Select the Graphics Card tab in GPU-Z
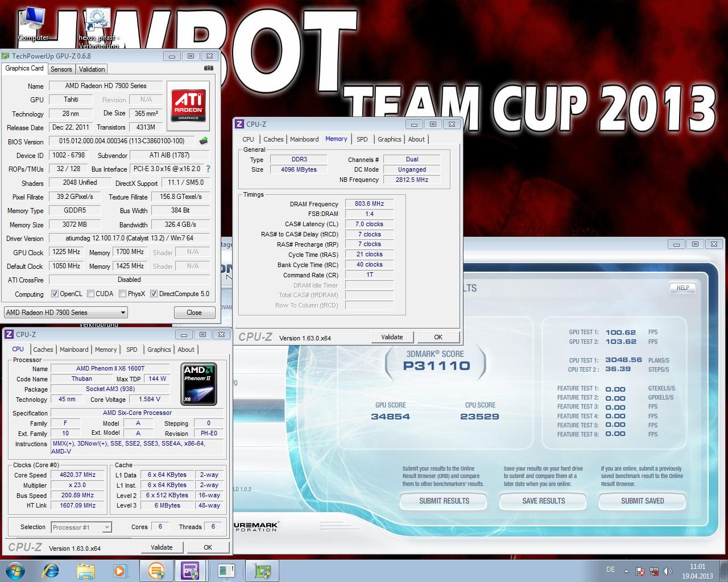728x582 pixels. pyautogui.click(x=24, y=68)
